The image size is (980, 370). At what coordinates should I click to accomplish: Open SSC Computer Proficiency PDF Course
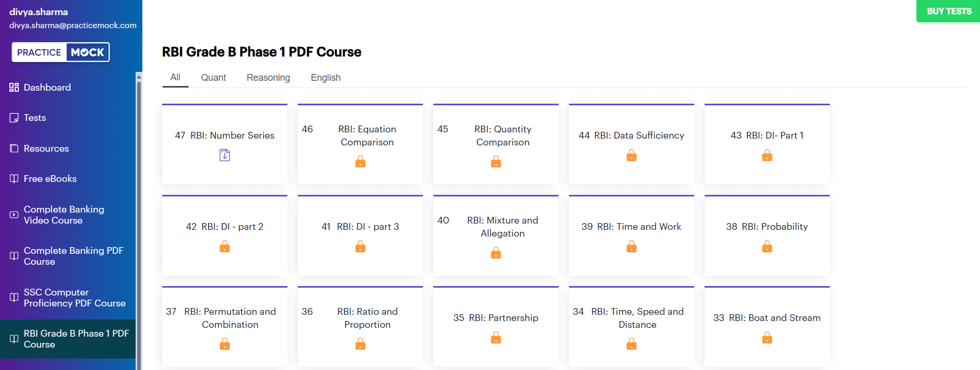click(74, 298)
